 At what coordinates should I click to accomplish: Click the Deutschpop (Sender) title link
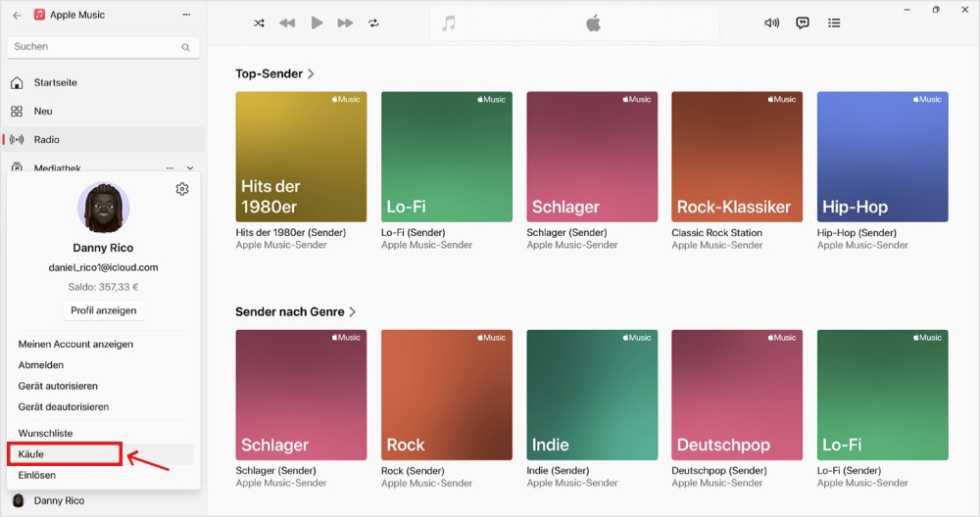(x=718, y=471)
